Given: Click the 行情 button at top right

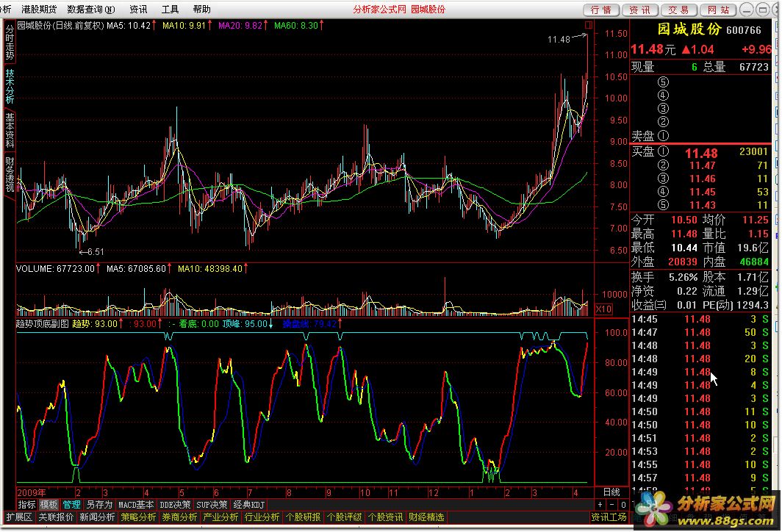Looking at the screenshot, I should [601, 10].
